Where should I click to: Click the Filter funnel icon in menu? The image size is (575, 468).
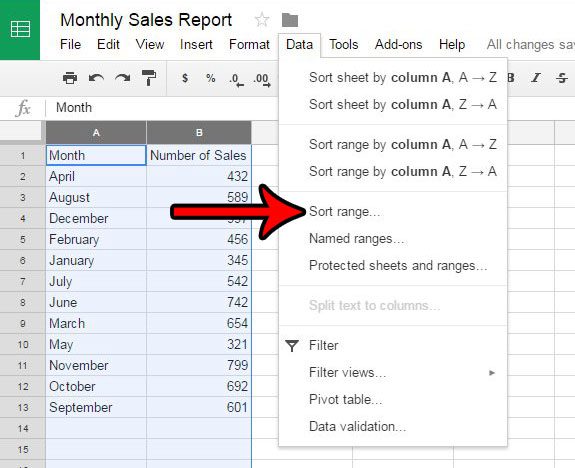292,345
